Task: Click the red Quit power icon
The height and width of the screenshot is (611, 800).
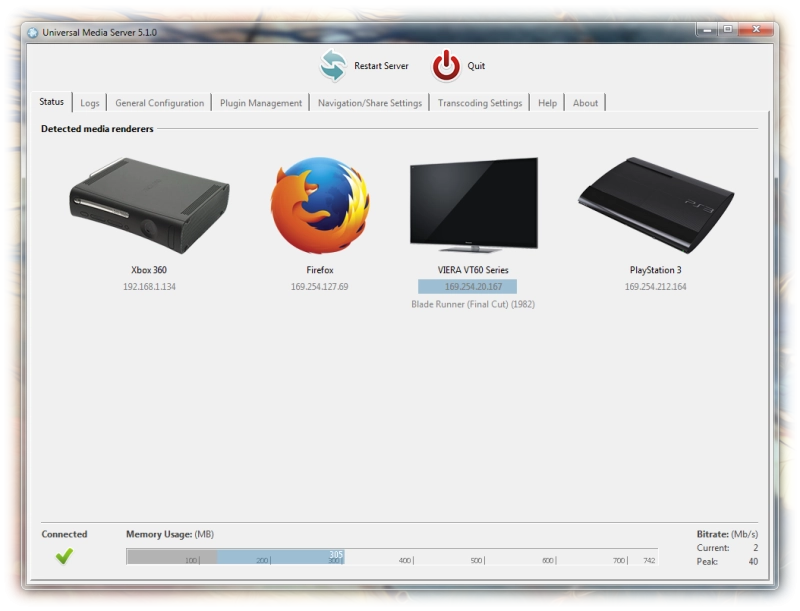Action: tap(446, 66)
